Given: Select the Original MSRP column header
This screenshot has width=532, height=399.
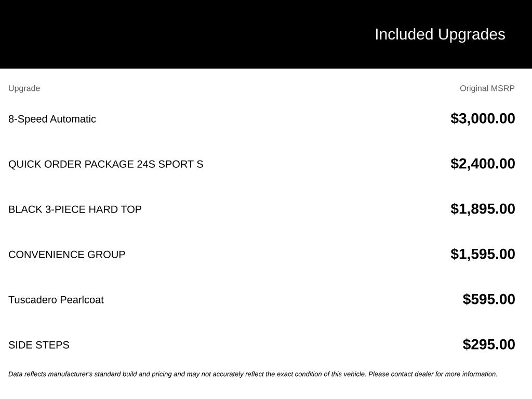Looking at the screenshot, I should [487, 88].
